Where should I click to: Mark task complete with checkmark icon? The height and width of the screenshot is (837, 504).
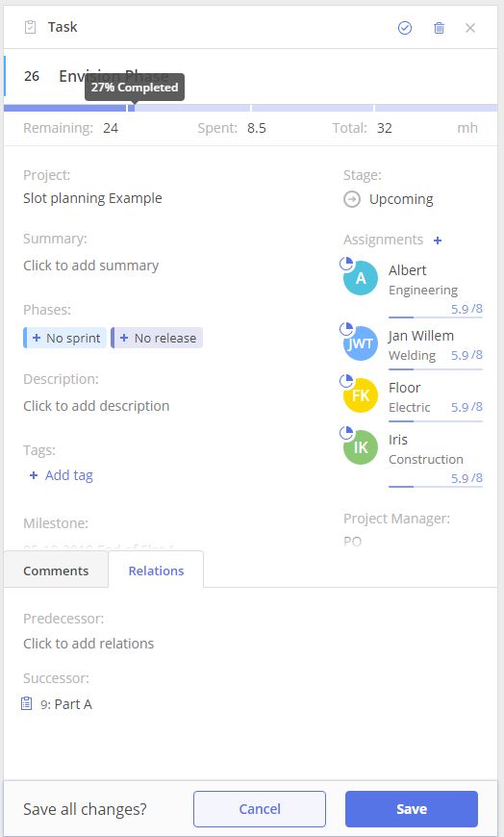(405, 28)
